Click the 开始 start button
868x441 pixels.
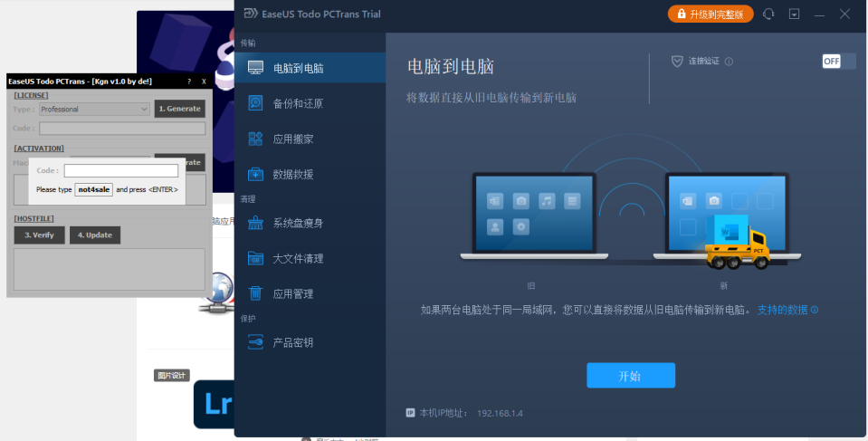[x=631, y=376]
